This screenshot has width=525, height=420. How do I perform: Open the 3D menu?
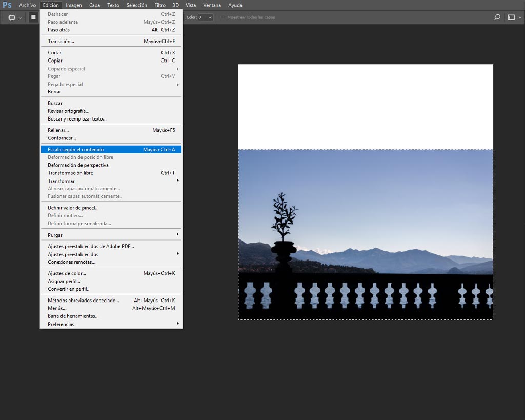coord(175,5)
